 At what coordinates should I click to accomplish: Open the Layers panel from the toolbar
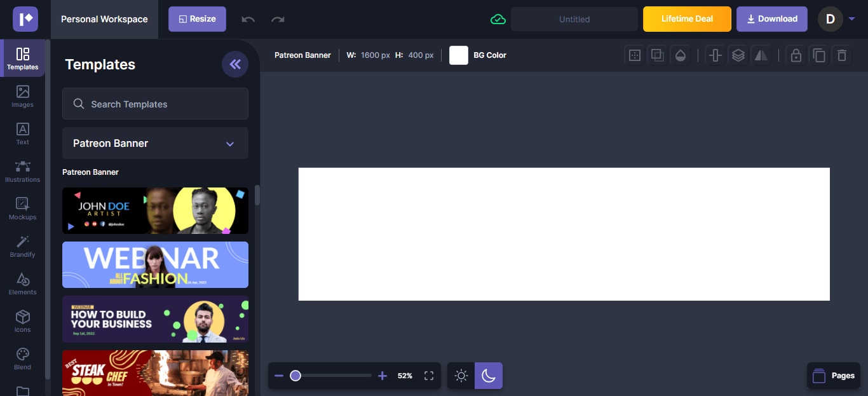click(738, 55)
